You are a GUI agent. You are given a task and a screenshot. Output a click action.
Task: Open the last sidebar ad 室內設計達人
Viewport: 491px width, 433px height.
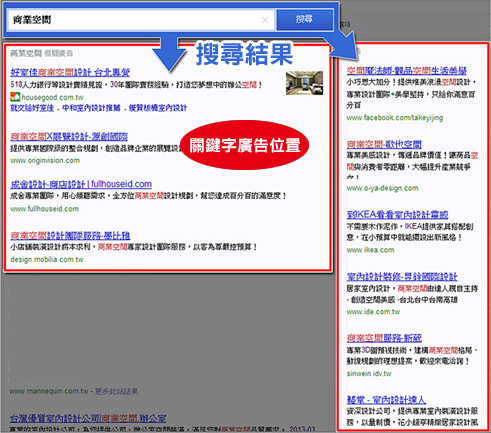[386, 400]
